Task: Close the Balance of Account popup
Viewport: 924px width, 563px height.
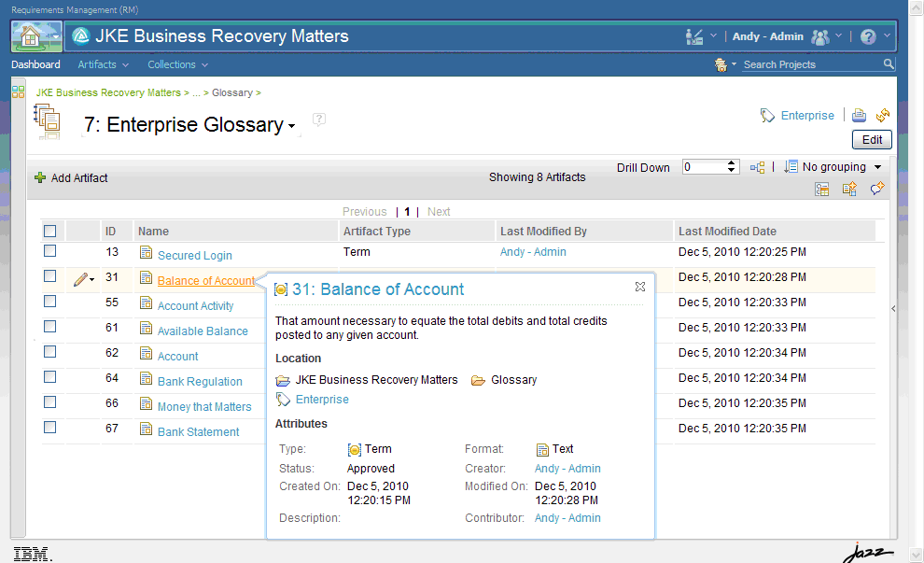Action: coord(640,287)
